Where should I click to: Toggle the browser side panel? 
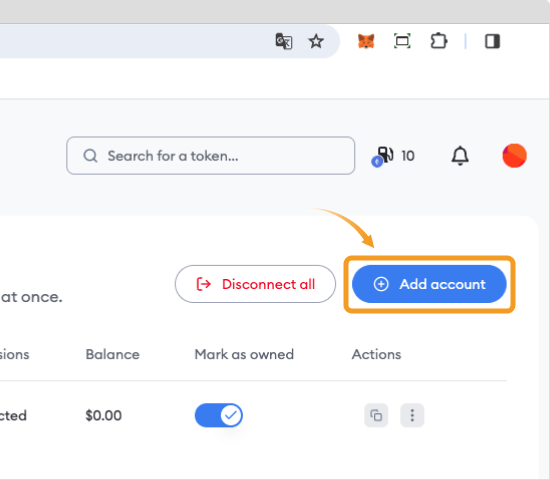(x=492, y=41)
